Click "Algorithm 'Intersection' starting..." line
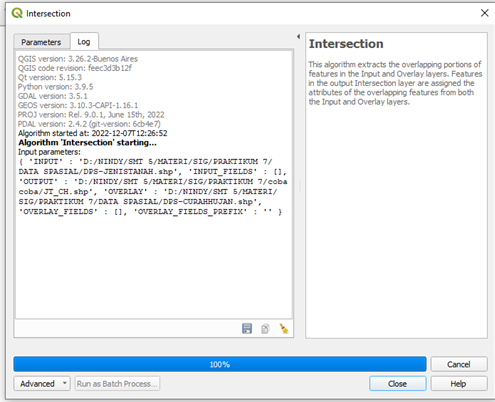 [87, 143]
